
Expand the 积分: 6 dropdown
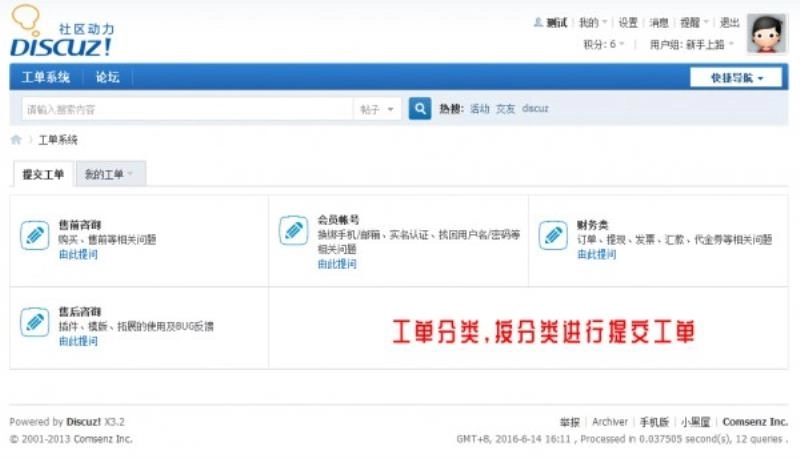pos(604,44)
